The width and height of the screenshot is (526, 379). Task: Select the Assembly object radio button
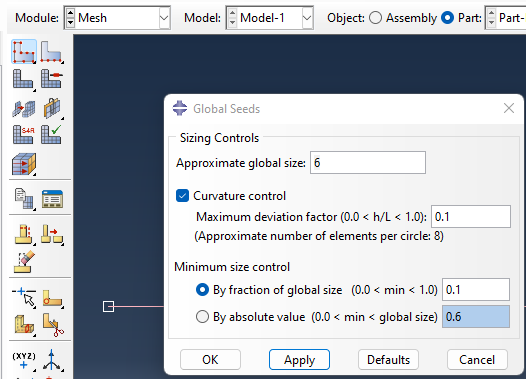[375, 18]
